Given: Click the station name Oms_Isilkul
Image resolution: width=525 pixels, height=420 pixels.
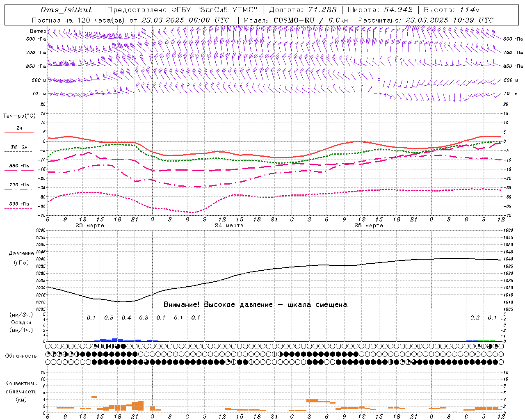Looking at the screenshot, I should click(66, 10).
